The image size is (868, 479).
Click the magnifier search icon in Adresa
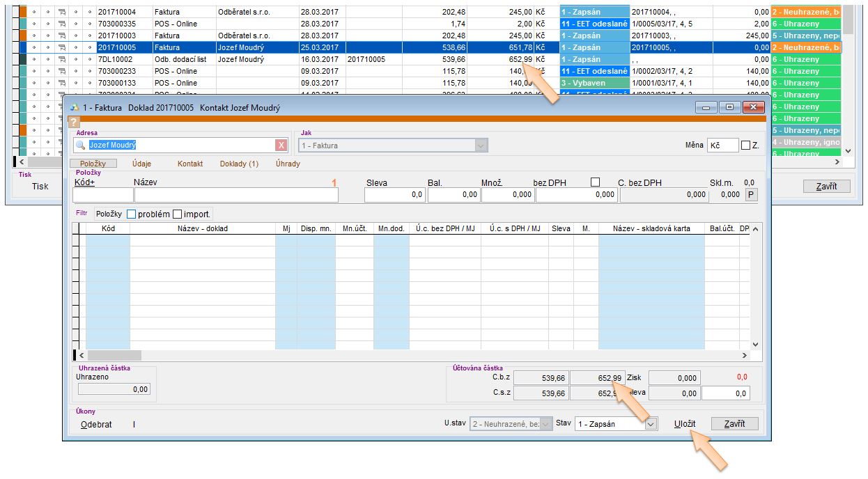82,145
